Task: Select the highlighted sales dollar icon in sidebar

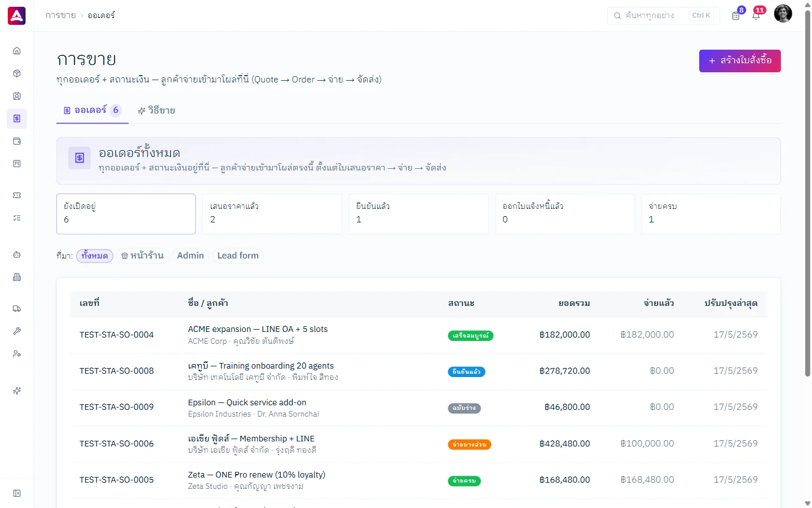Action: tap(17, 119)
